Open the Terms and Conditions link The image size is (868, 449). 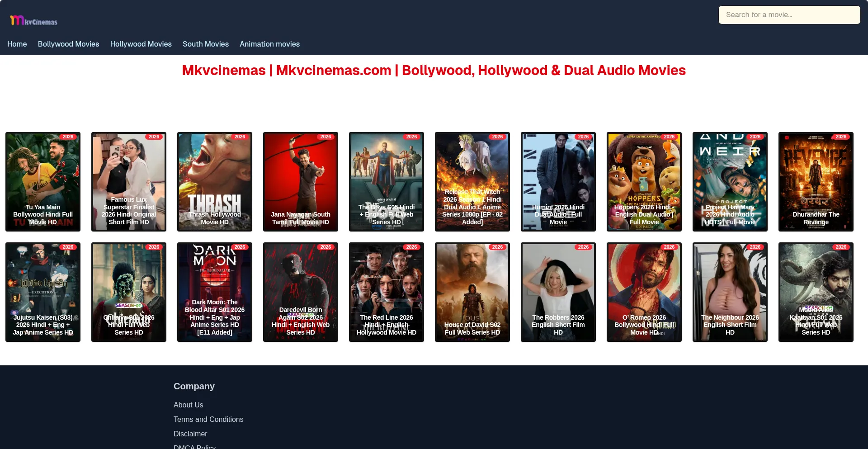[208, 419]
